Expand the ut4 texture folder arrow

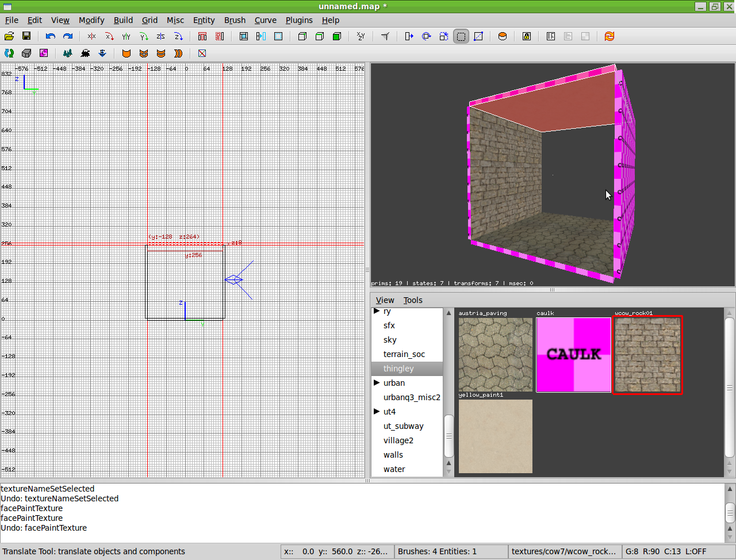tap(377, 412)
